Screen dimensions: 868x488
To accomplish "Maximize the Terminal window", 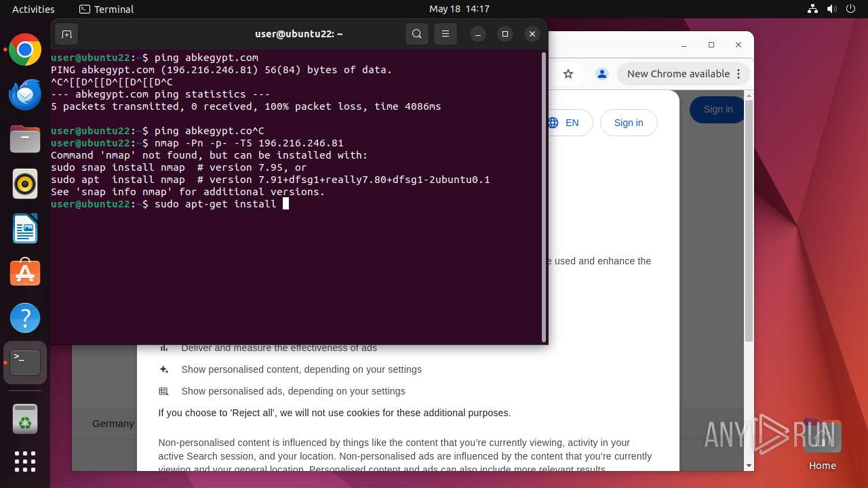I will point(505,34).
